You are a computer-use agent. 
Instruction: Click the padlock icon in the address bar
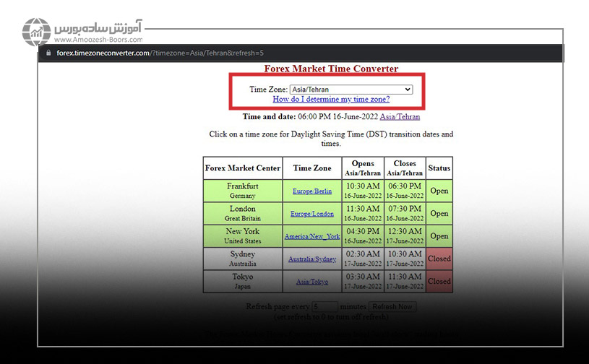click(48, 53)
